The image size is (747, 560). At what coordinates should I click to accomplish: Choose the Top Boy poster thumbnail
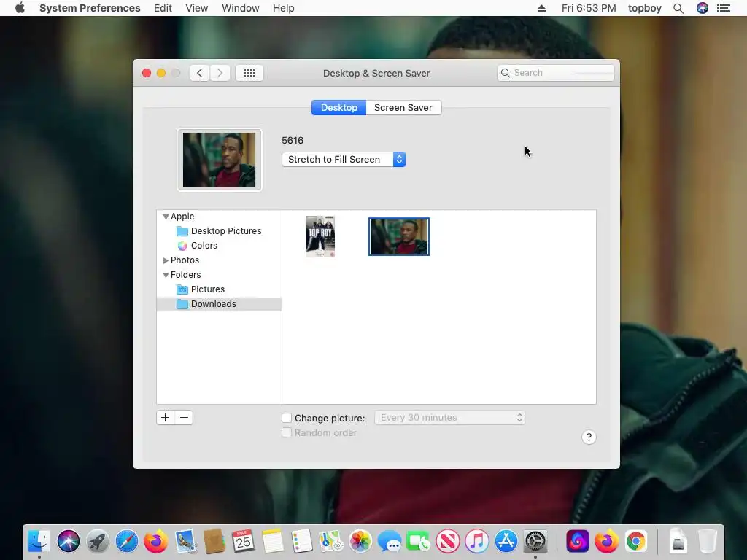point(320,237)
